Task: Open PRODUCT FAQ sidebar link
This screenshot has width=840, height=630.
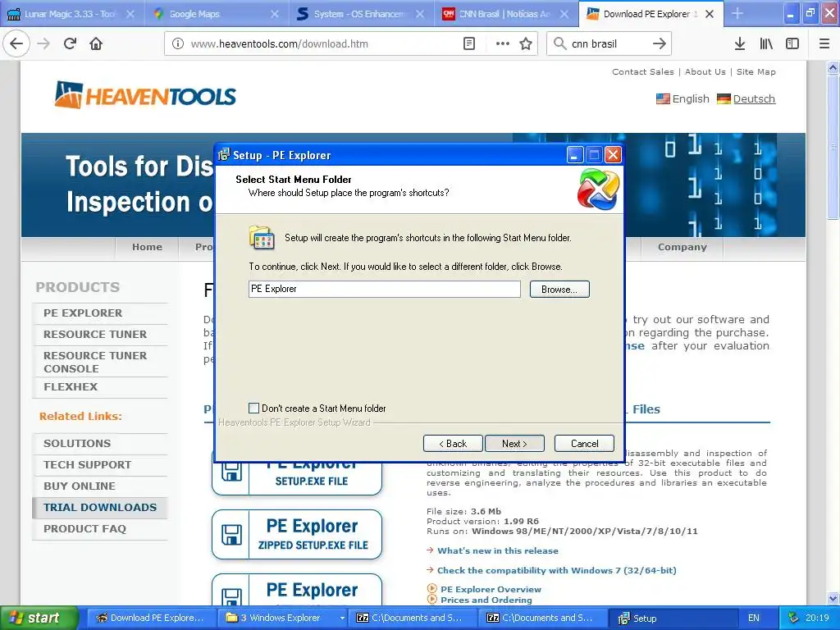Action: click(84, 529)
